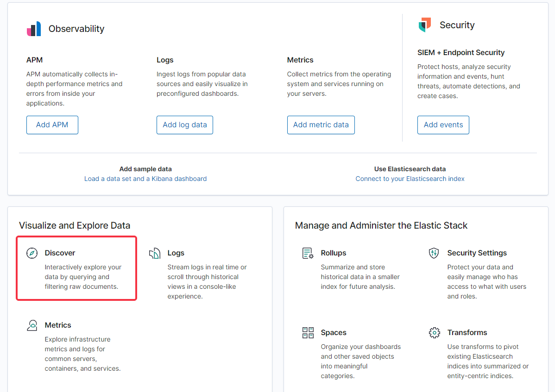This screenshot has width=555, height=392.
Task: Click the Security heading text
Action: 457,25
